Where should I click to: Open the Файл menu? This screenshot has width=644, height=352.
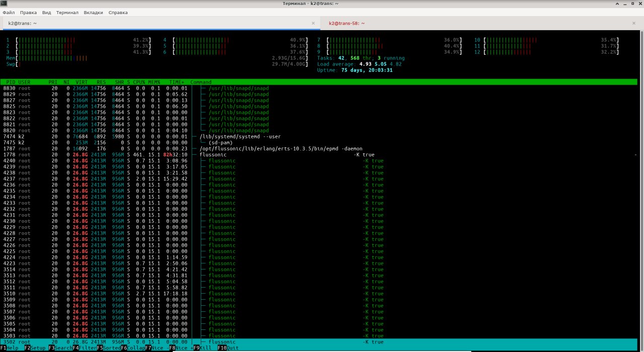click(x=9, y=12)
